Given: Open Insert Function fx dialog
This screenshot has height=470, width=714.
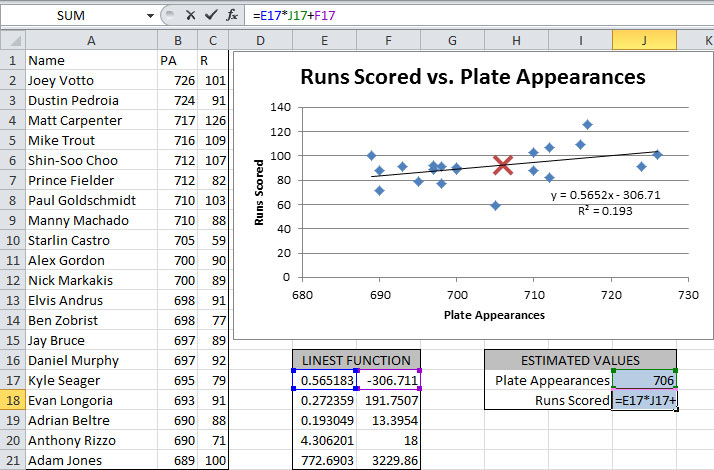Looking at the screenshot, I should point(232,16).
